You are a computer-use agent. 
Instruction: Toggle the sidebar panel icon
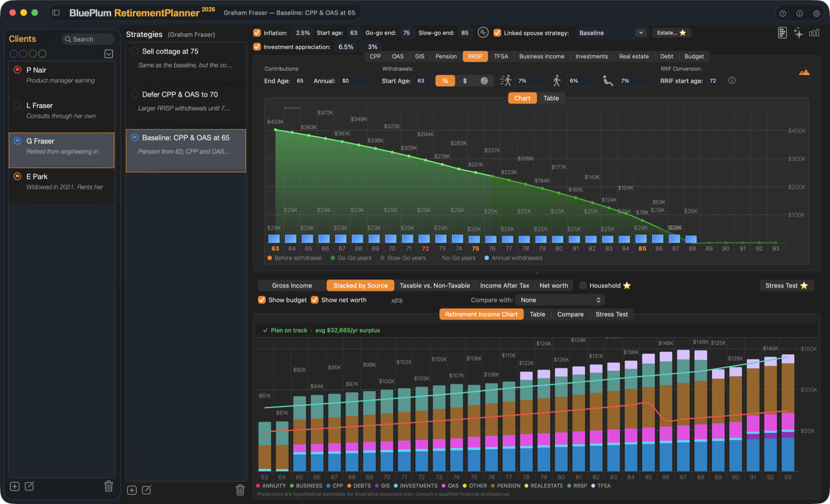point(56,13)
